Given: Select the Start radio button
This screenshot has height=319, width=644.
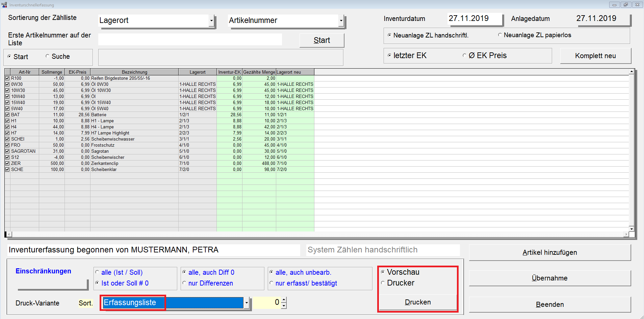Looking at the screenshot, I should 9,56.
